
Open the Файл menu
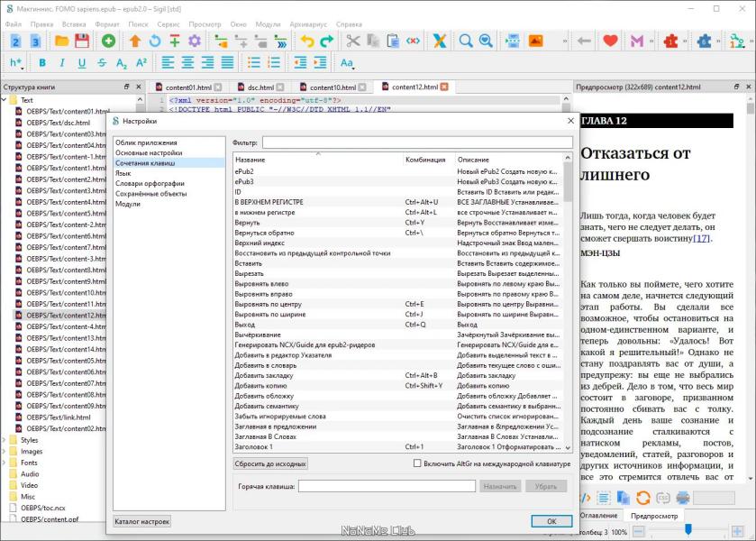13,24
